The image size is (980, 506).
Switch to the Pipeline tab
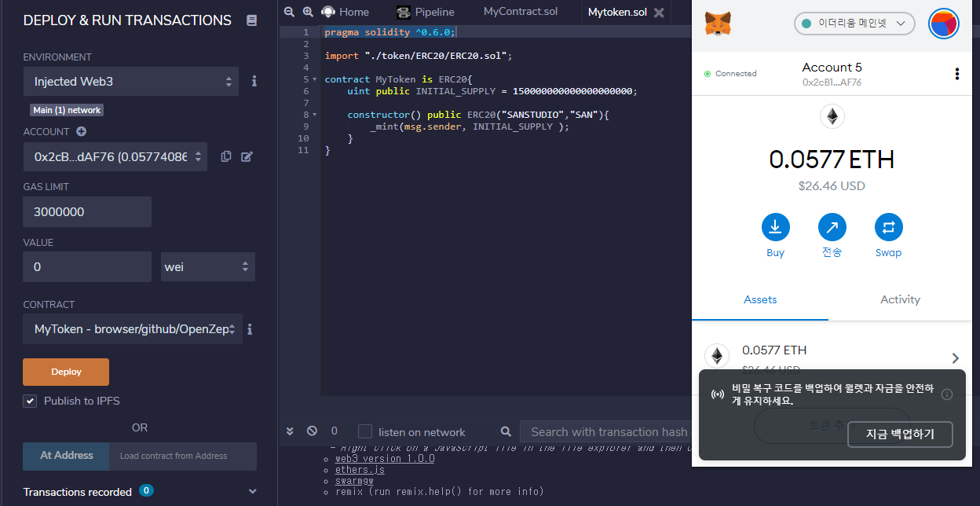425,12
